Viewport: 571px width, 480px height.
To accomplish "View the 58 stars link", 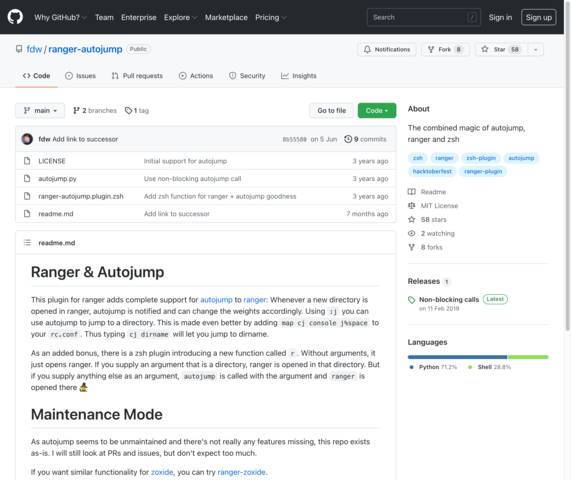I will point(427,220).
